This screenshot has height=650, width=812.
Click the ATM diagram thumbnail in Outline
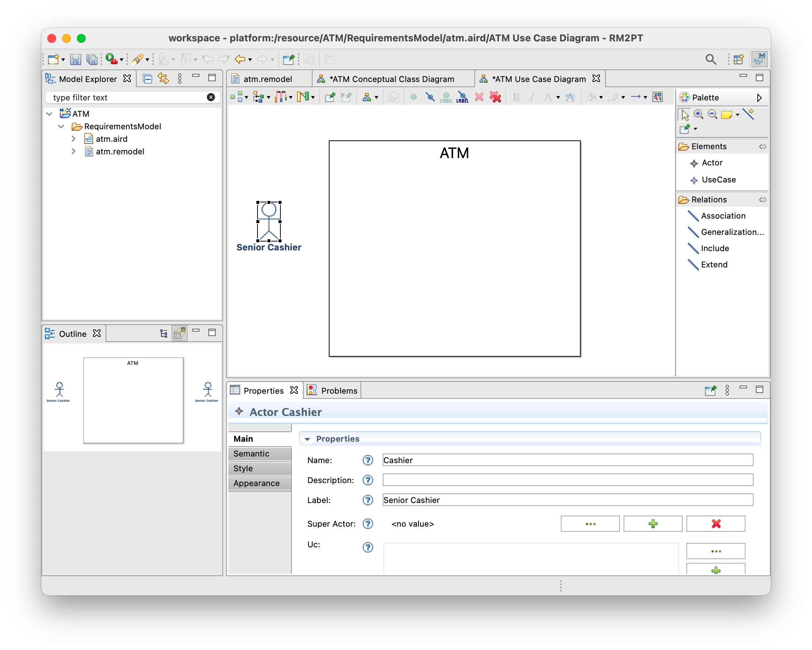(133, 398)
